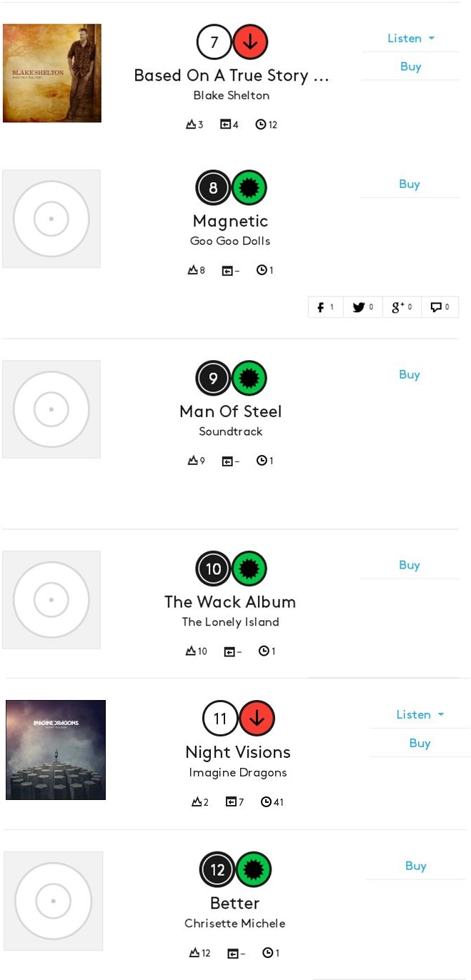
Task: Open the Imagine Dragons artist link
Action: 238,773
